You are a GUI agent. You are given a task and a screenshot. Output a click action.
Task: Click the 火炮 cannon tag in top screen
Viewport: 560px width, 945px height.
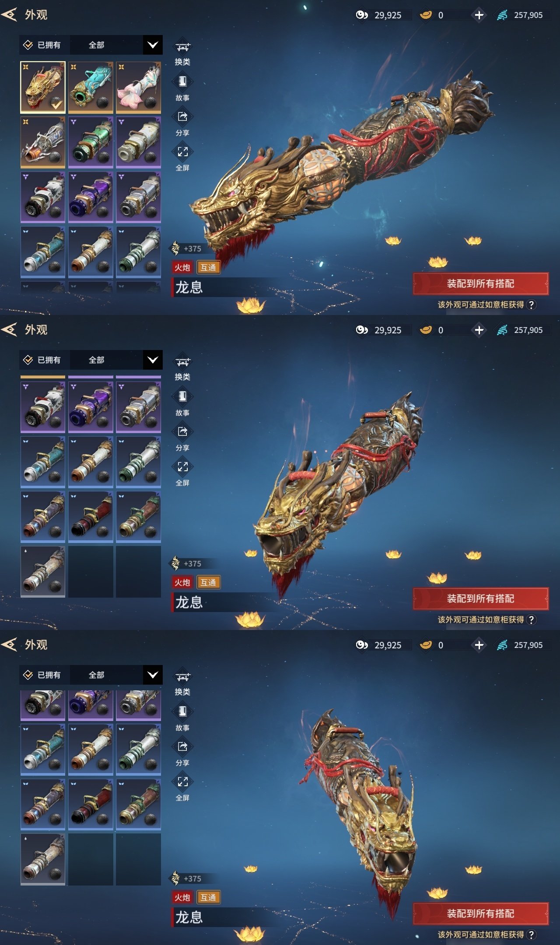pyautogui.click(x=182, y=267)
